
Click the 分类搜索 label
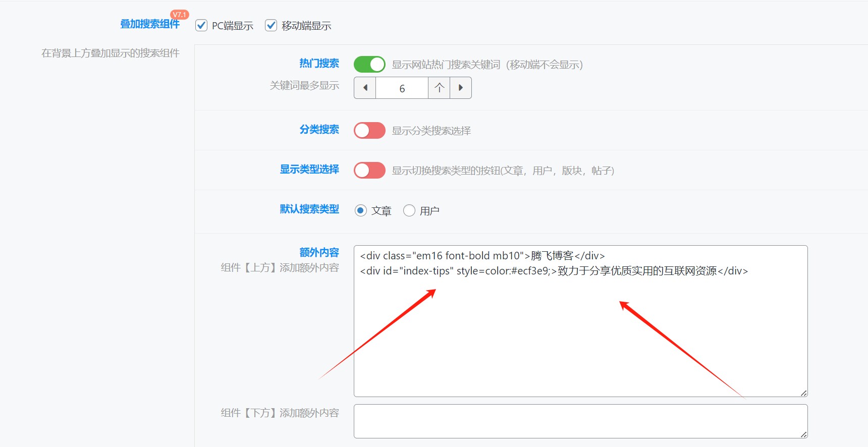pos(319,130)
